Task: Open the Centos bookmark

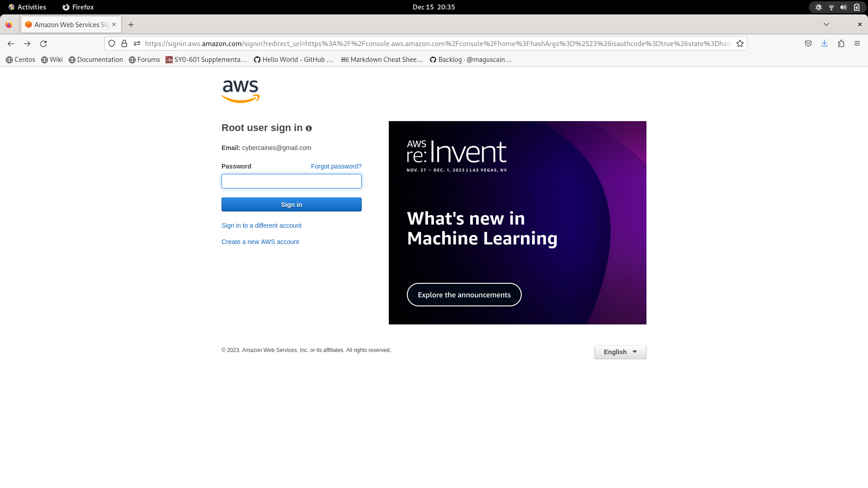Action: (20, 60)
